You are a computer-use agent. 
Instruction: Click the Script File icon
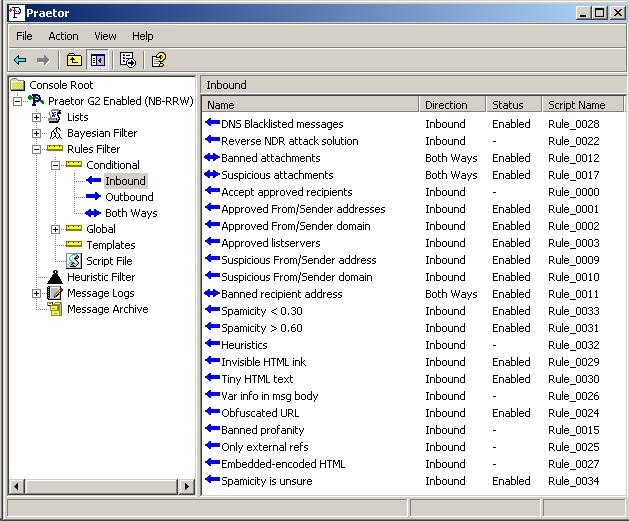pos(74,261)
